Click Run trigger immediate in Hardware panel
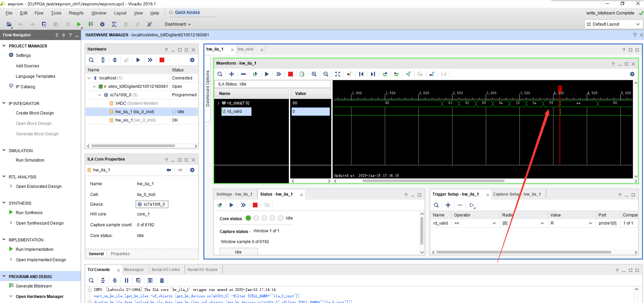644x303 pixels. [150, 60]
